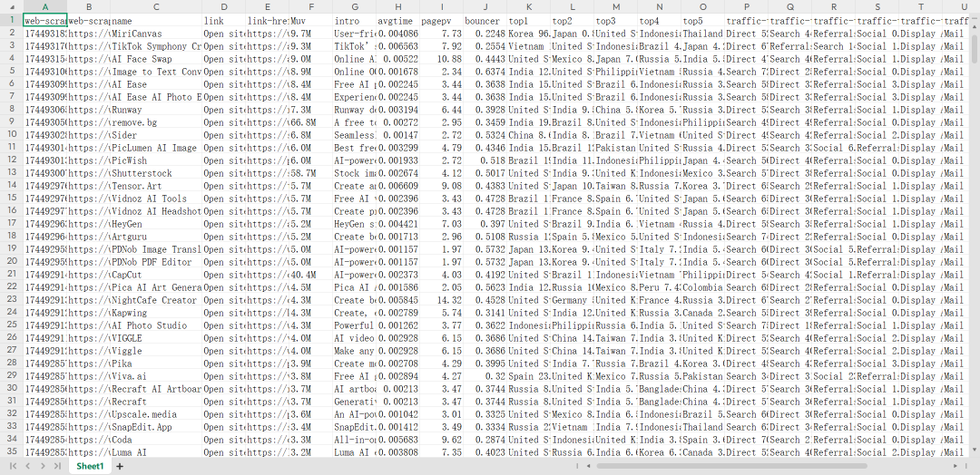Screen dimensions: 980x475
Task: Select the 0.6374 bouncer value cell
Action: pyautogui.click(x=485, y=72)
